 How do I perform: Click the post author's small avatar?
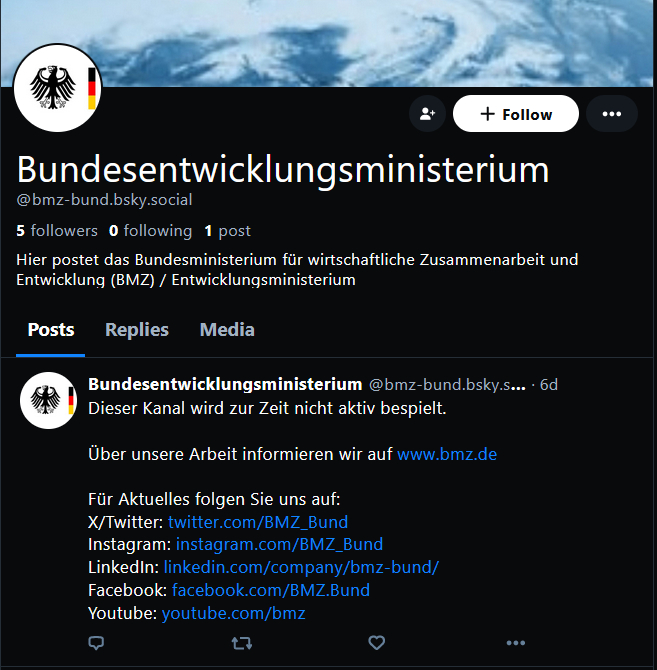[49, 400]
